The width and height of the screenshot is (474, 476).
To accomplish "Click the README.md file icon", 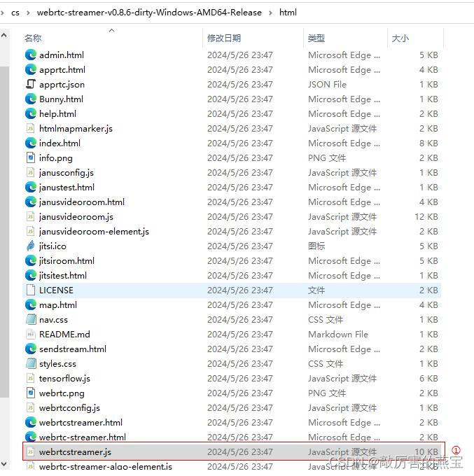I will tap(31, 334).
